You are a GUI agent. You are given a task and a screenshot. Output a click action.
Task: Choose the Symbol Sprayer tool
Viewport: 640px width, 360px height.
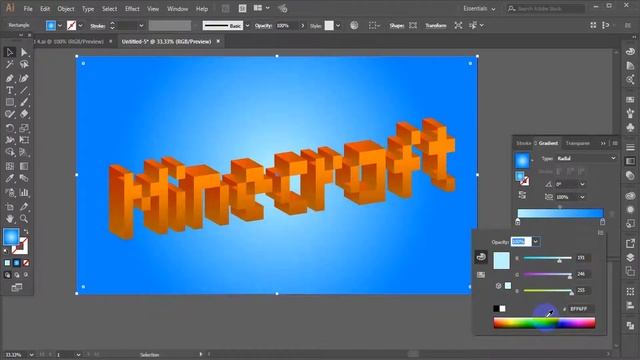click(x=10, y=192)
